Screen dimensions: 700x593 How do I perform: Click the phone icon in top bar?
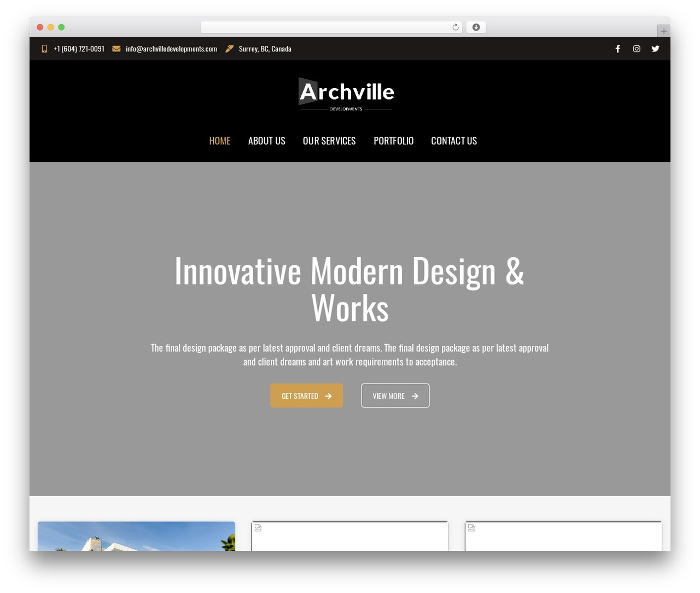pos(44,49)
